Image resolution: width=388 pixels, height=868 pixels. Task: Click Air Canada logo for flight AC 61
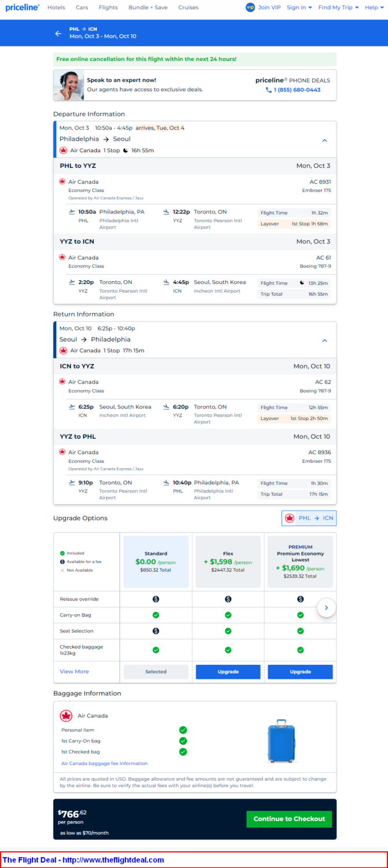point(62,258)
